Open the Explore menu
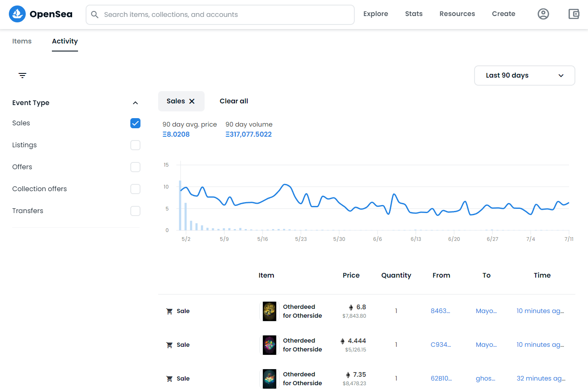The image size is (588, 389). point(376,14)
